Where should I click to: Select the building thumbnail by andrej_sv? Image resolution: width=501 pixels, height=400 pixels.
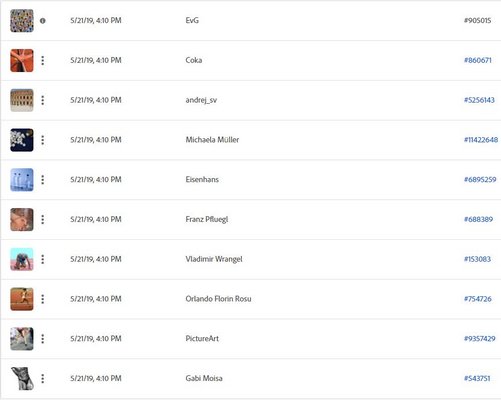coord(22,100)
